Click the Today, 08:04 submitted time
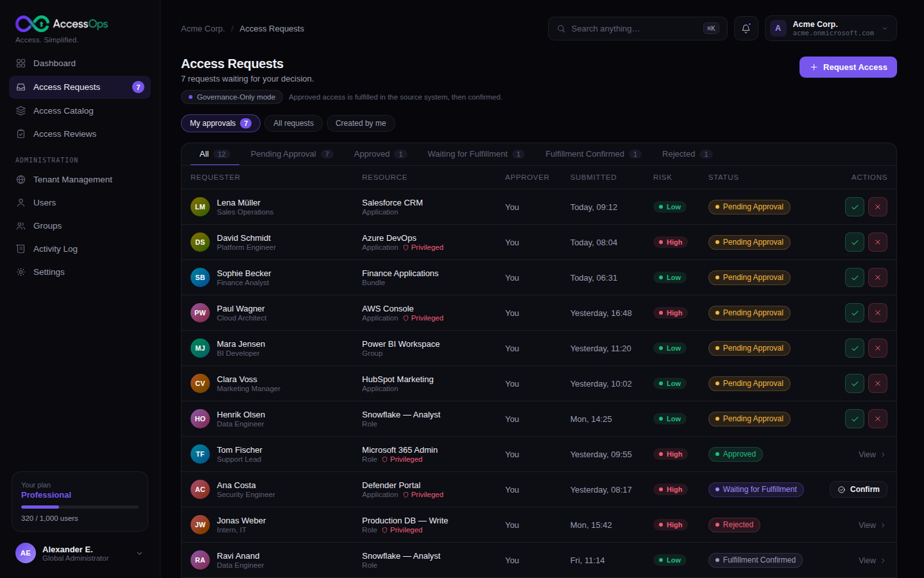This screenshot has height=578, width=924. (x=594, y=242)
